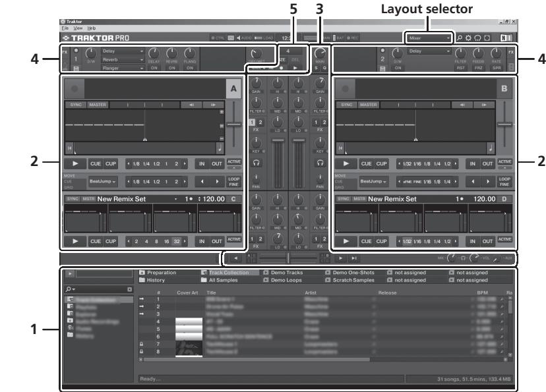Viewport: 546px width, 392px height.
Task: Open the Flanger effect dropdown
Action: 123,68
